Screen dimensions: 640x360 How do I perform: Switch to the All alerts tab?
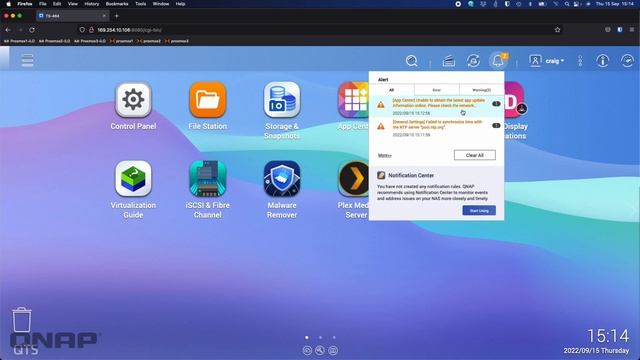[391, 90]
